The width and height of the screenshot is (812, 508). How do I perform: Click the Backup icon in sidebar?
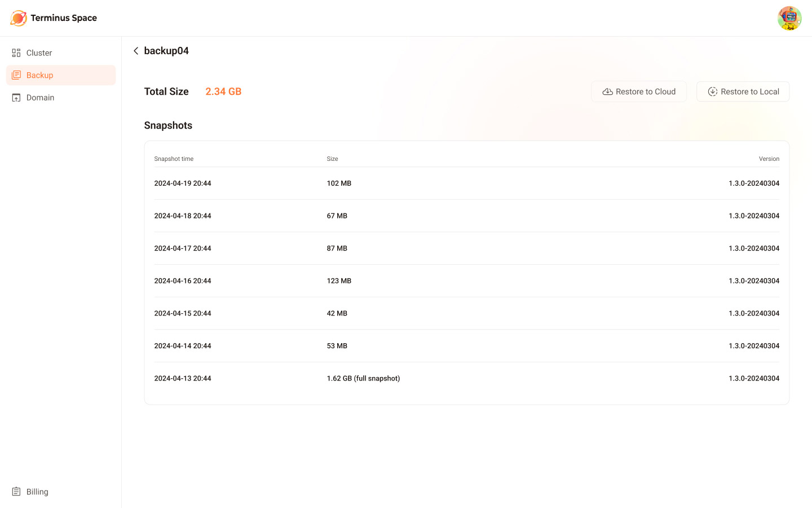click(x=16, y=75)
